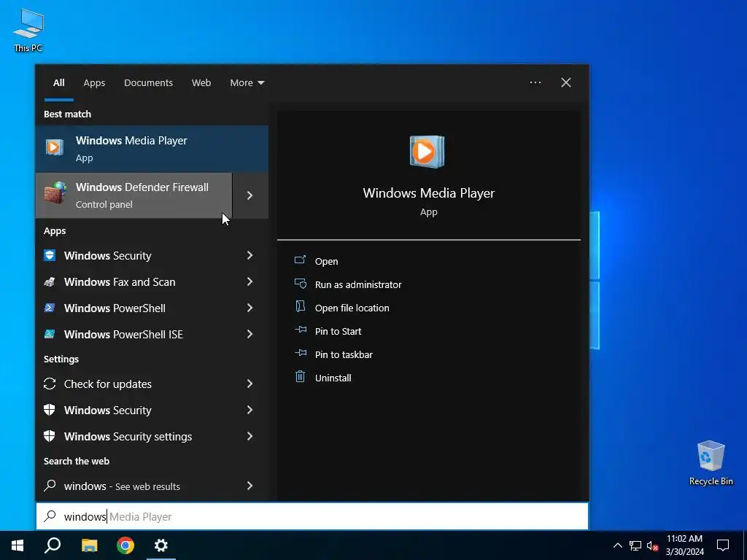Click the Pin to Start pin icon

(300, 330)
